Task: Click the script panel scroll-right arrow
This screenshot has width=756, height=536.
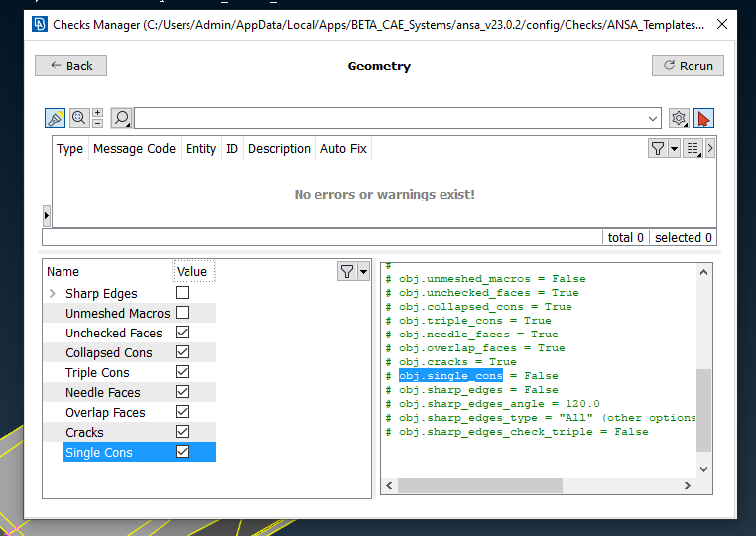Action: 688,485
